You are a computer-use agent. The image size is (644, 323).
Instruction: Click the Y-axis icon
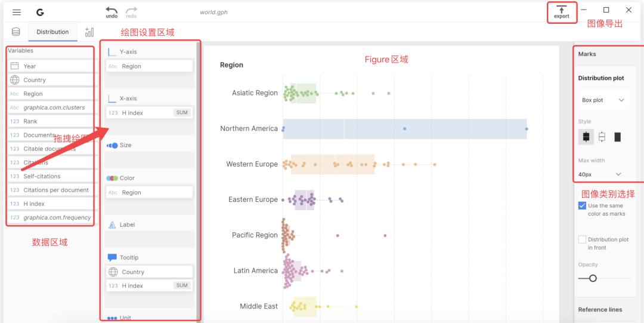point(112,52)
